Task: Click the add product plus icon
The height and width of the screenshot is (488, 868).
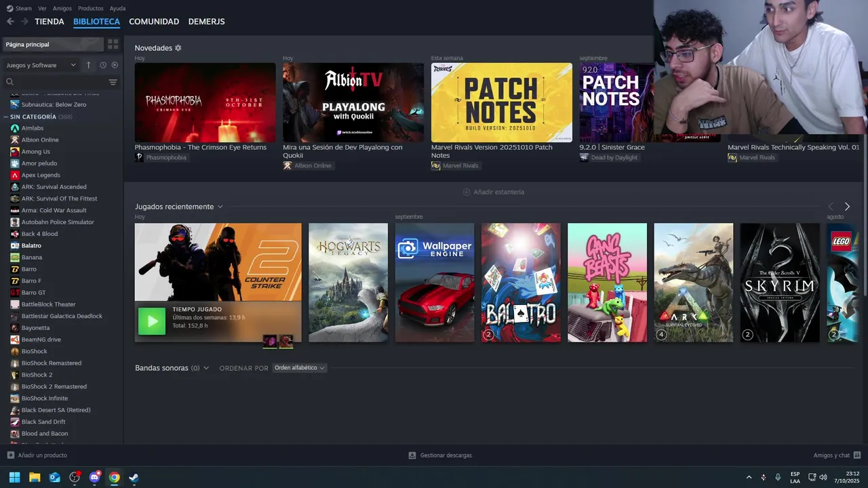Action: (10, 455)
